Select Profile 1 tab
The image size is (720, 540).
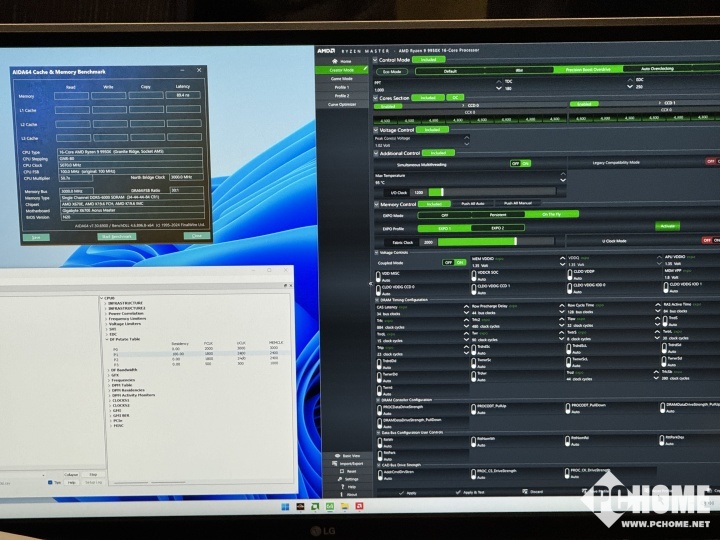pos(342,87)
